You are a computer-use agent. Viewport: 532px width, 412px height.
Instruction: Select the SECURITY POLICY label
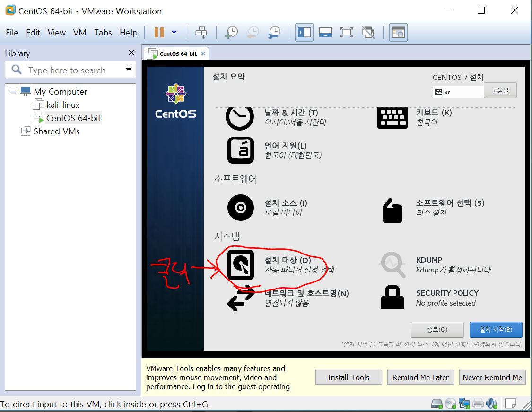(x=447, y=293)
